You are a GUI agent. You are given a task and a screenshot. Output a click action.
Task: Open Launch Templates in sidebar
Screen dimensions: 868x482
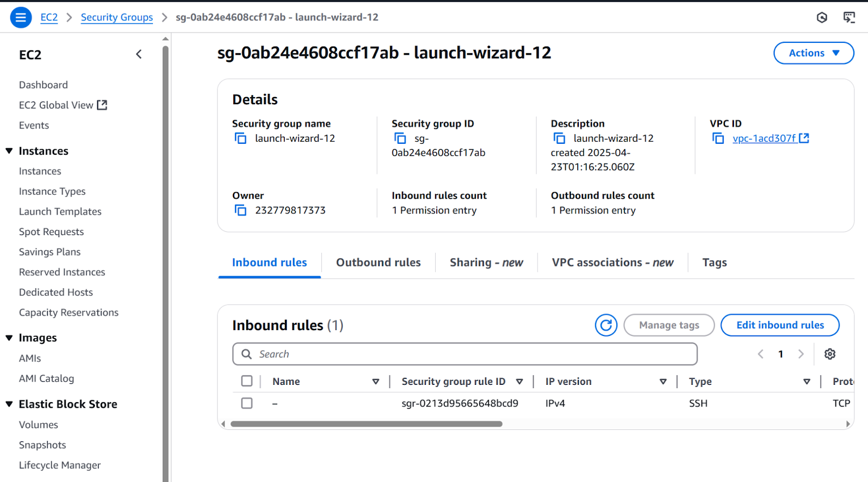point(60,212)
